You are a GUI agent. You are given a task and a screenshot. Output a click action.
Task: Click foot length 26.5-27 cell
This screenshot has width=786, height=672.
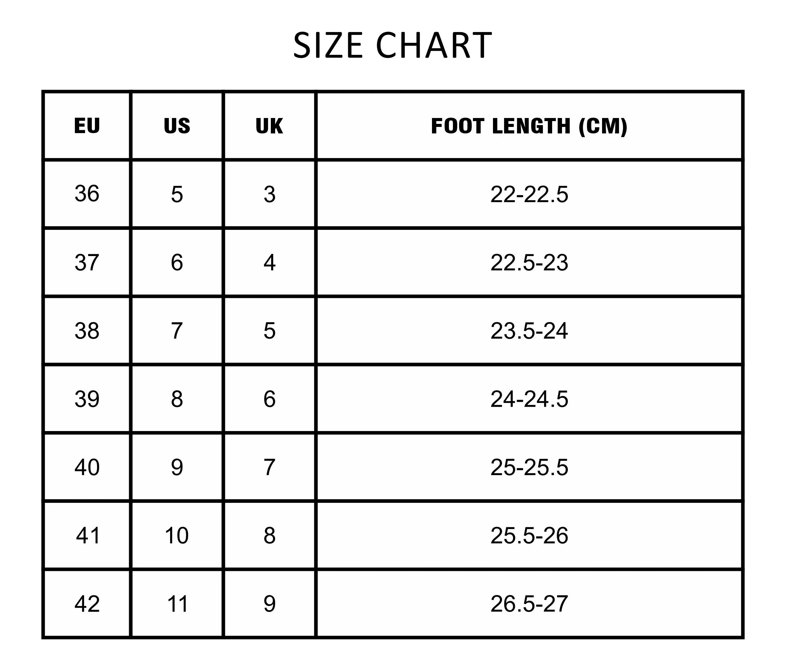tap(529, 604)
